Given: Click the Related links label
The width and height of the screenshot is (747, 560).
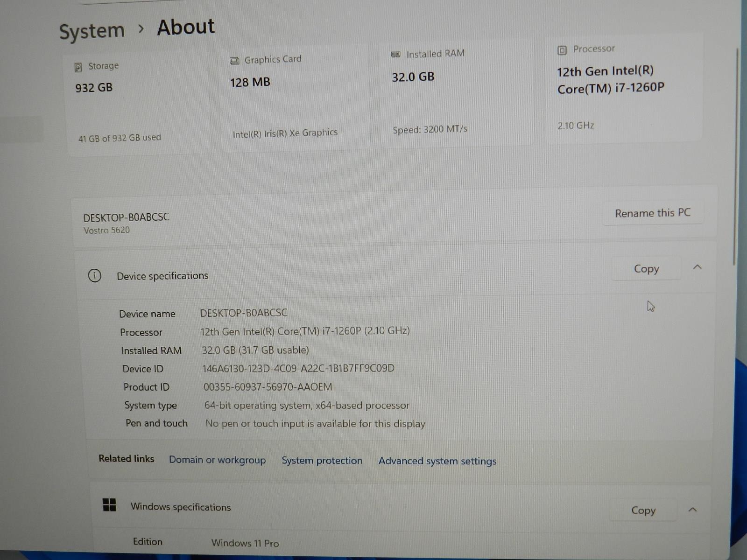Looking at the screenshot, I should point(126,459).
